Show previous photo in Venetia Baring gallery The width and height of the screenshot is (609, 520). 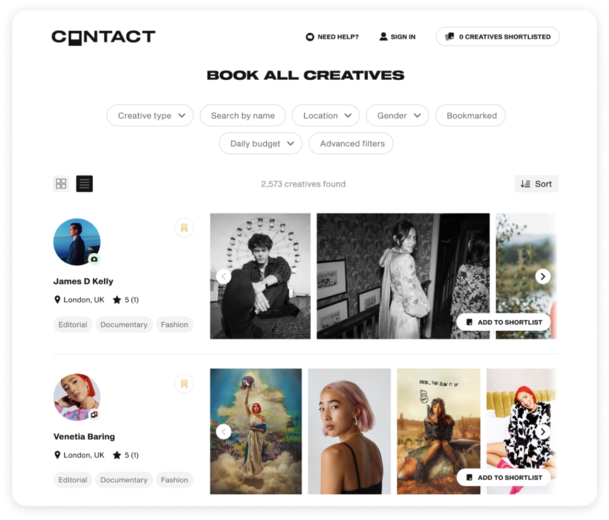(x=223, y=432)
